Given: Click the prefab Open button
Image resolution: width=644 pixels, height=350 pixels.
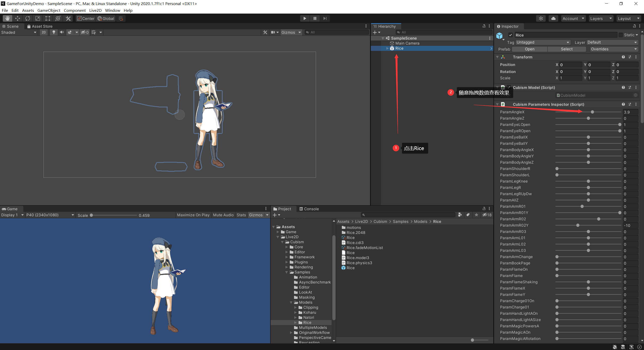Looking at the screenshot, I should [530, 49].
